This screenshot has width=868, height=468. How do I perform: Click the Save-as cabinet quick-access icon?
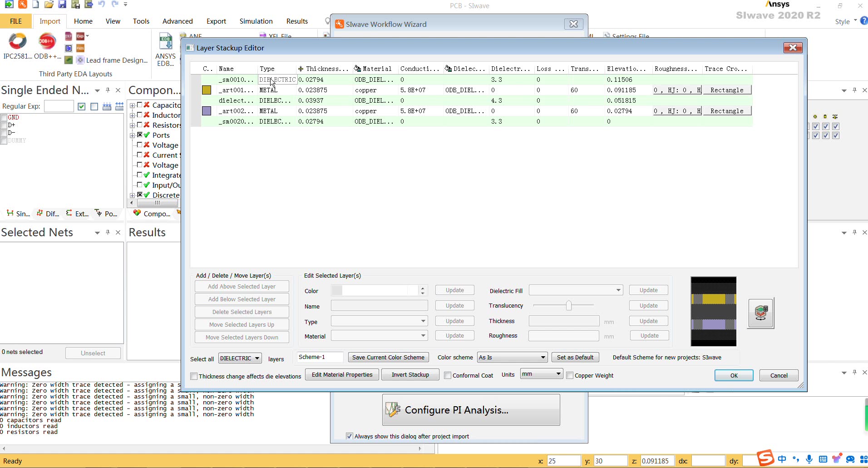coord(75,5)
